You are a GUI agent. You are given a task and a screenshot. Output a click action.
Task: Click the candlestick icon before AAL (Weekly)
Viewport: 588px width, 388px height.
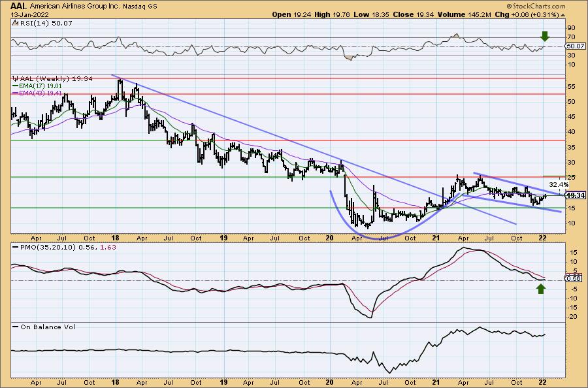[16, 79]
